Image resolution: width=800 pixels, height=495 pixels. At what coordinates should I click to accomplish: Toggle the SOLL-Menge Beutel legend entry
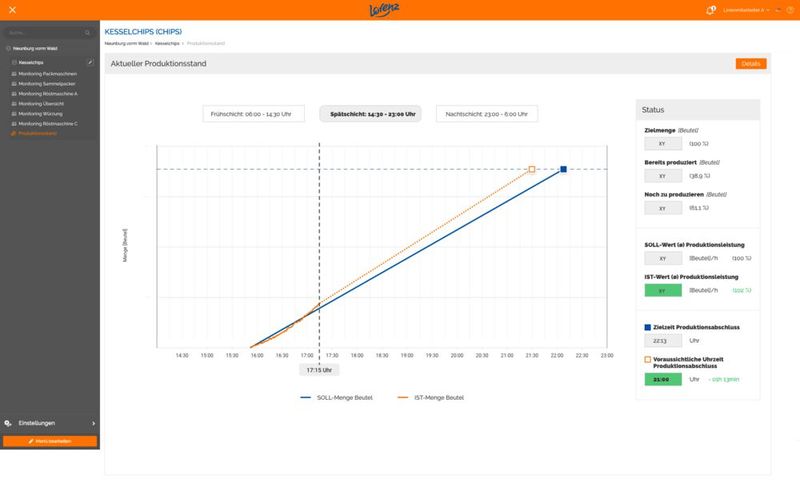pos(337,398)
